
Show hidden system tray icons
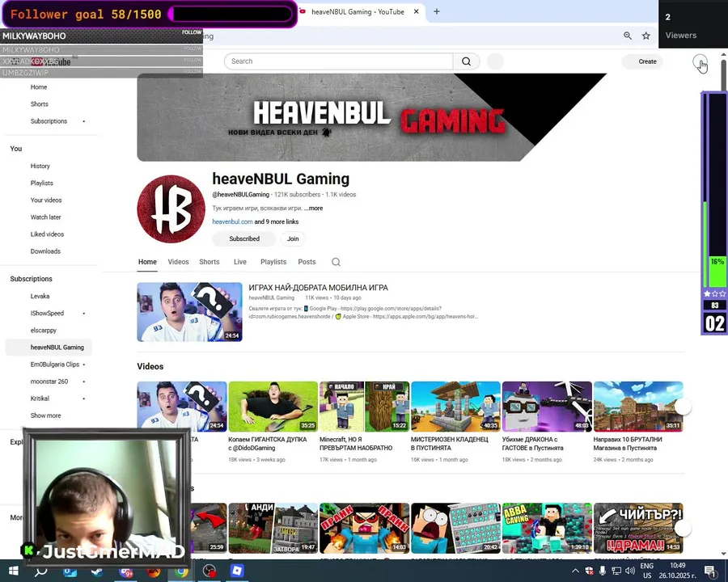coord(575,571)
